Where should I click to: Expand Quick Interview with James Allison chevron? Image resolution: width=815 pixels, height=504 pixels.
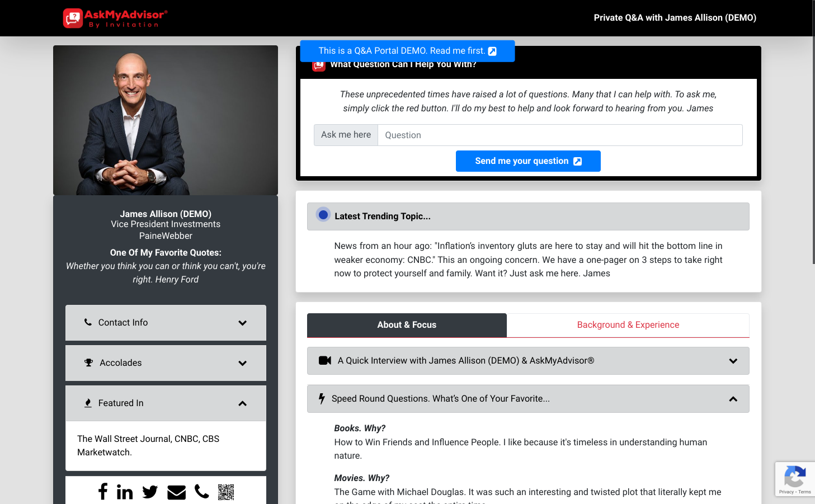[733, 361]
